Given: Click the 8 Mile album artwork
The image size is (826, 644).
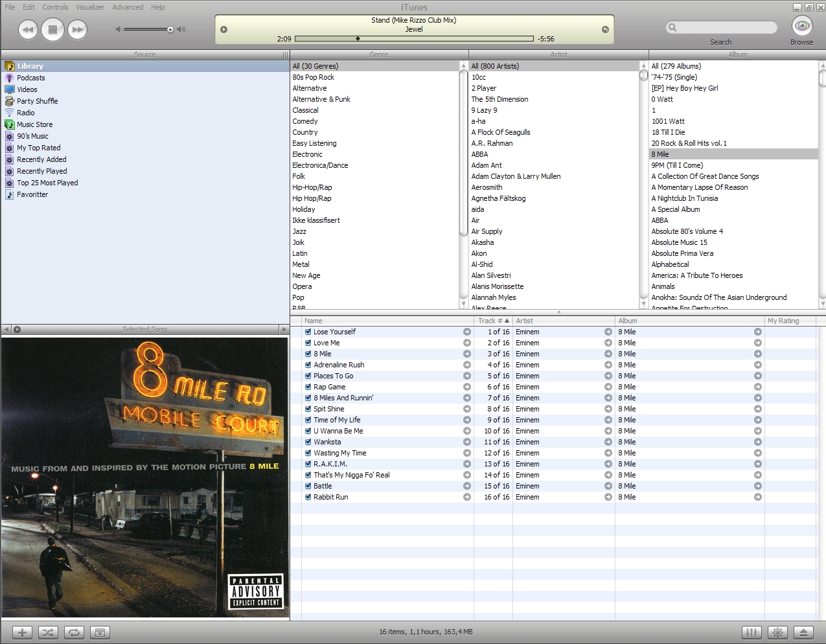Looking at the screenshot, I should [x=145, y=477].
